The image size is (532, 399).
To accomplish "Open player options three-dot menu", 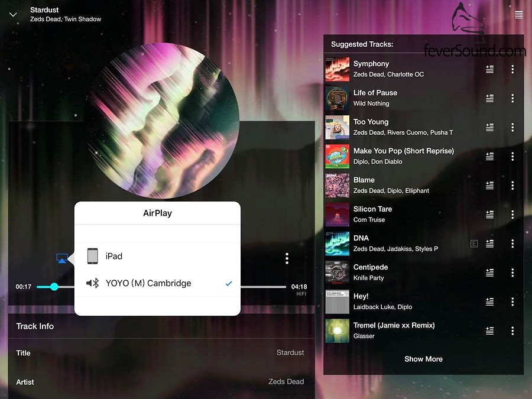I will (287, 258).
